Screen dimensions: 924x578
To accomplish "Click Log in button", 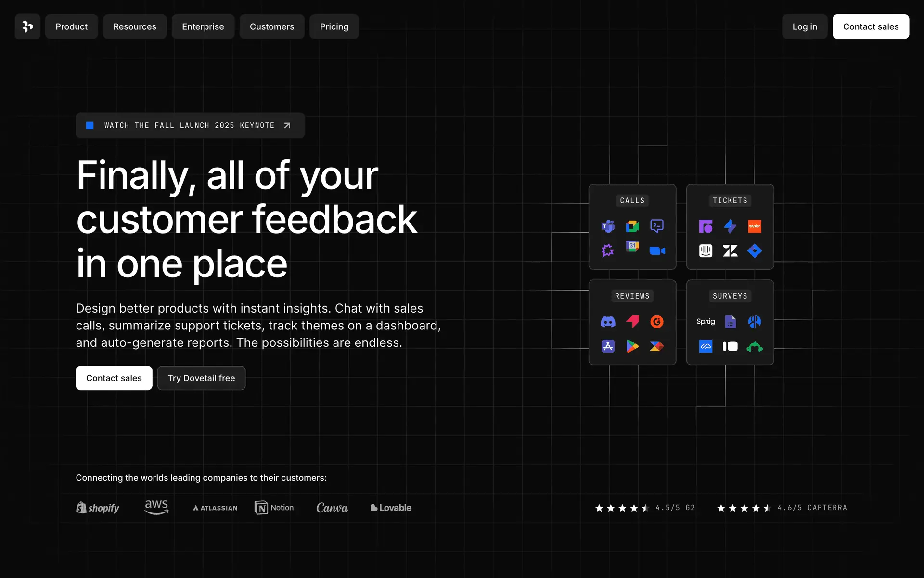I will pyautogui.click(x=805, y=26).
